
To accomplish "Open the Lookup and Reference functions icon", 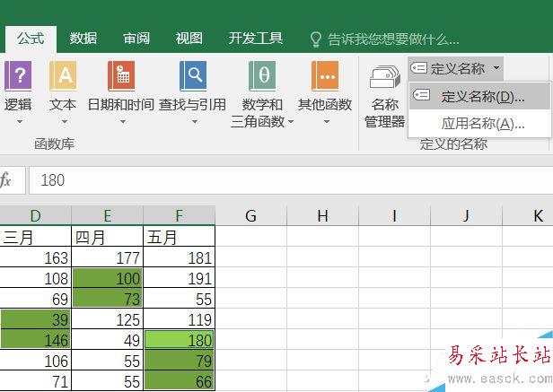I will pyautogui.click(x=192, y=76).
